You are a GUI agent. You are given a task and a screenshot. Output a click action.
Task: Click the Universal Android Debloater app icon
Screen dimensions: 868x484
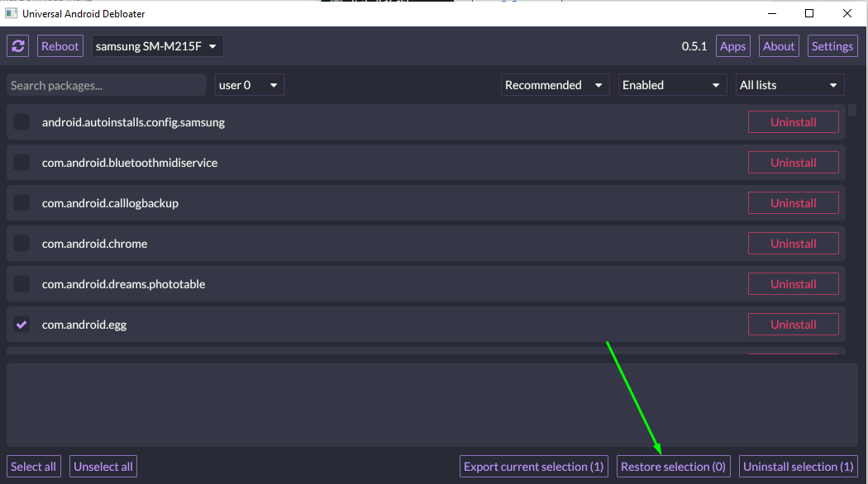tap(11, 13)
